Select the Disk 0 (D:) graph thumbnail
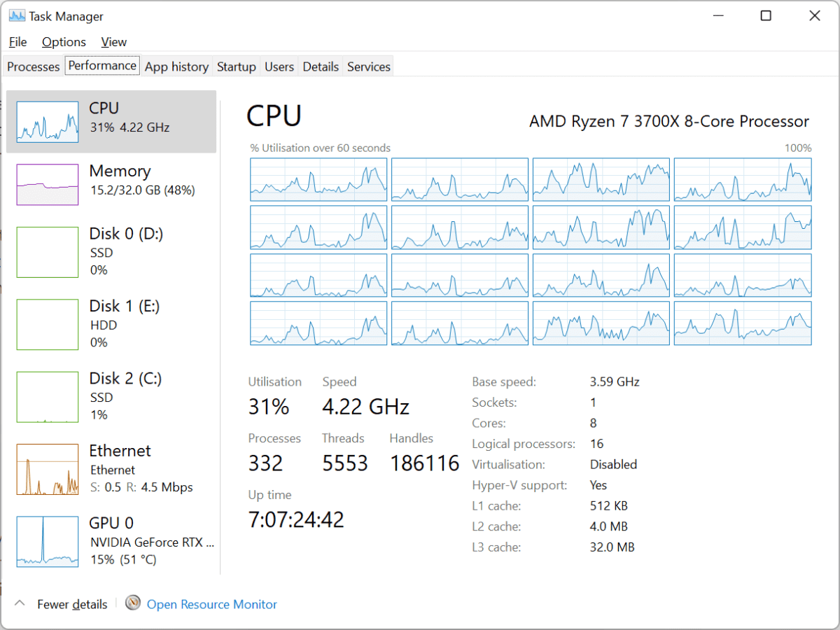Viewport: 840px width, 630px height. click(48, 252)
